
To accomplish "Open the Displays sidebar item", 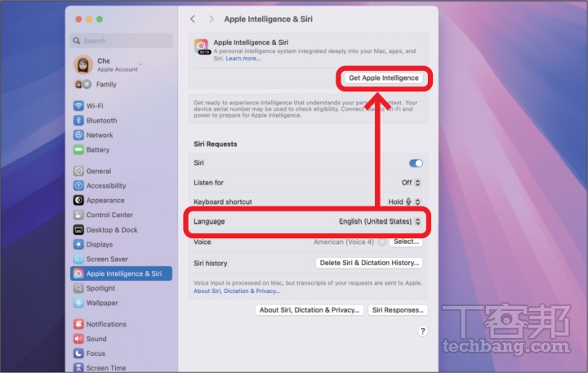I will click(x=121, y=244).
